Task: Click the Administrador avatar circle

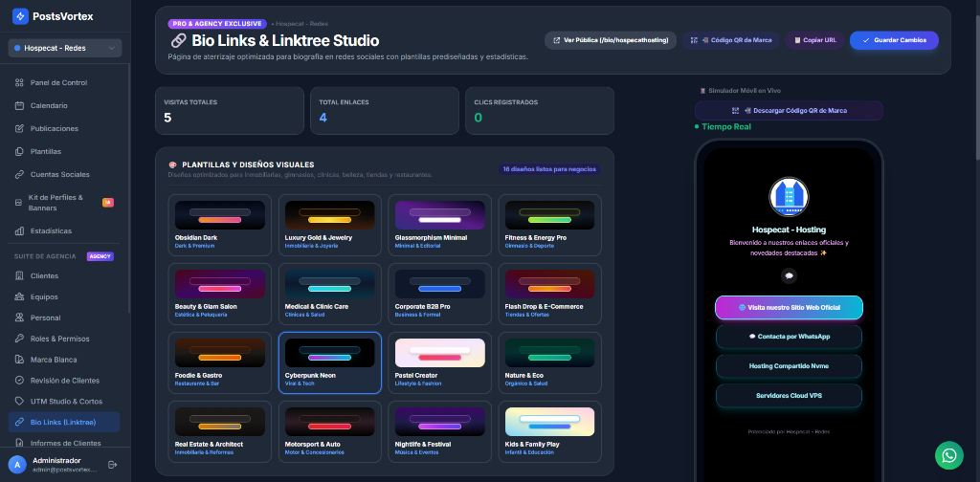Action: point(17,465)
